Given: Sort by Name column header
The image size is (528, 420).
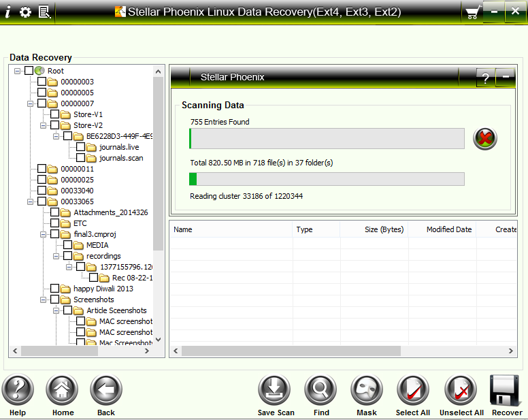Looking at the screenshot, I should 231,229.
